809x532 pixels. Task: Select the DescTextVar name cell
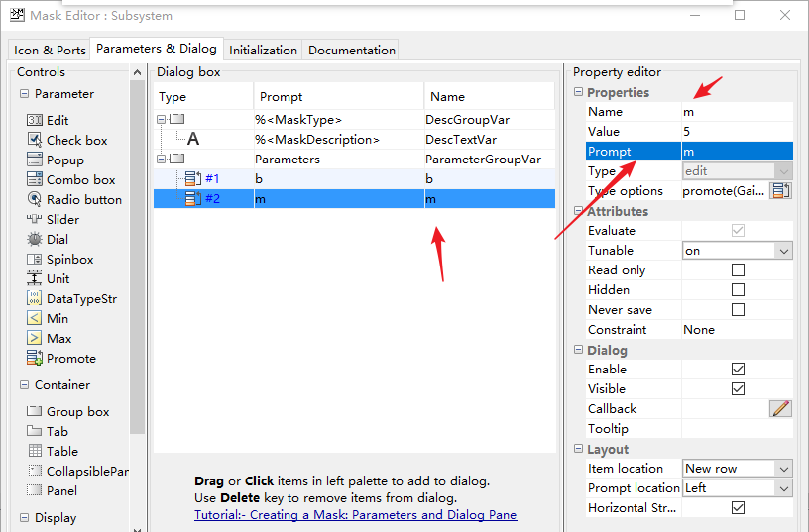pyautogui.click(x=490, y=139)
